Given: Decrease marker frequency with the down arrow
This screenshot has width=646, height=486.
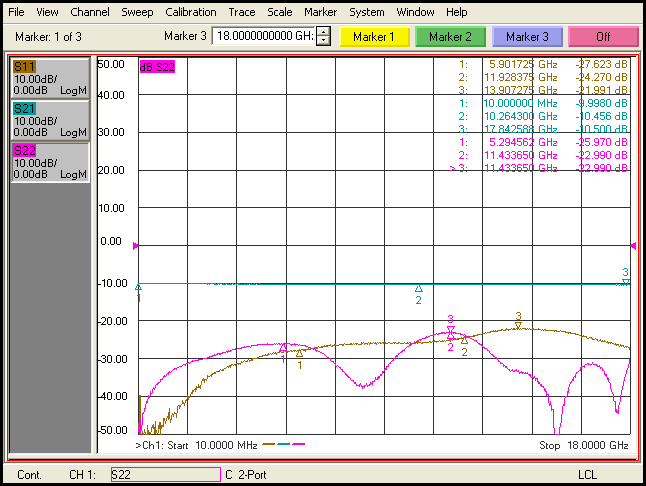Looking at the screenshot, I should click(323, 41).
